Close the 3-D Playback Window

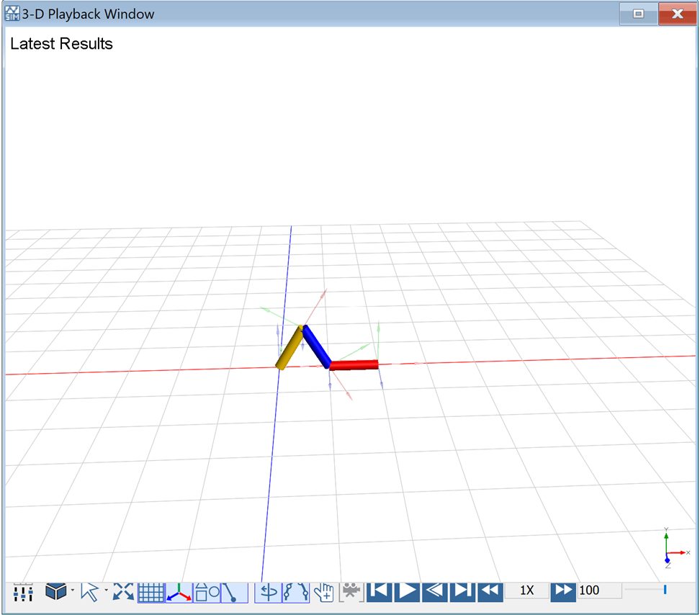pyautogui.click(x=677, y=14)
